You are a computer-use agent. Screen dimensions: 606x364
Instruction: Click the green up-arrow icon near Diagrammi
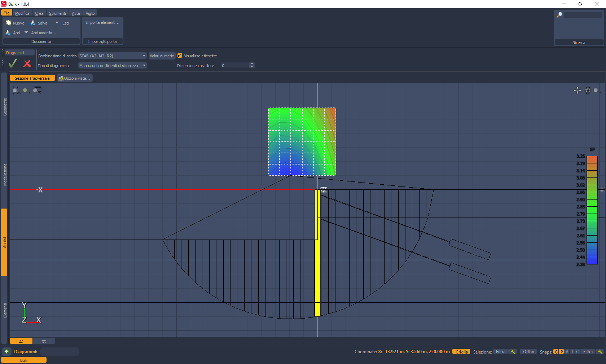click(x=6, y=351)
